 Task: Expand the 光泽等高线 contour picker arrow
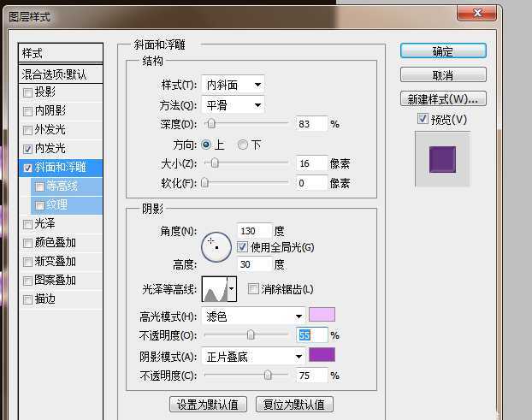(232, 289)
